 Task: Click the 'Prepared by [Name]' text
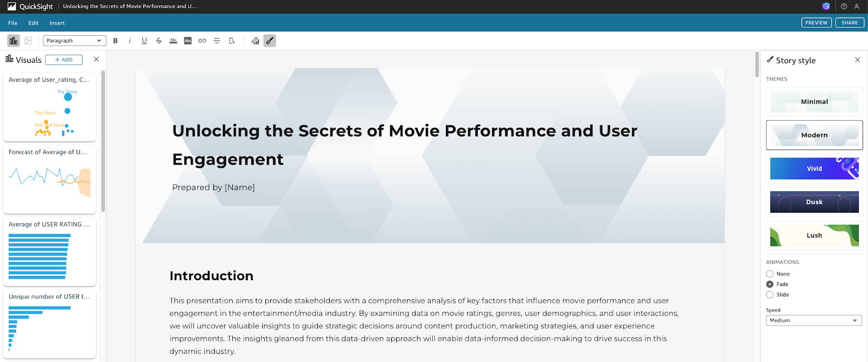[x=213, y=188]
